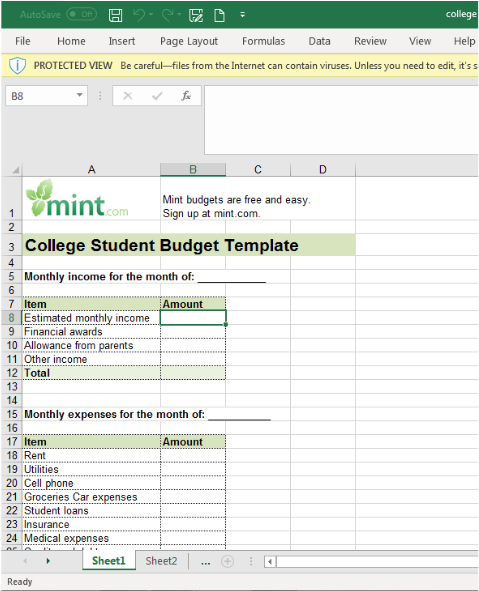The width and height of the screenshot is (479, 591).
Task: Click the Redo arrow icon
Action: pyautogui.click(x=167, y=15)
